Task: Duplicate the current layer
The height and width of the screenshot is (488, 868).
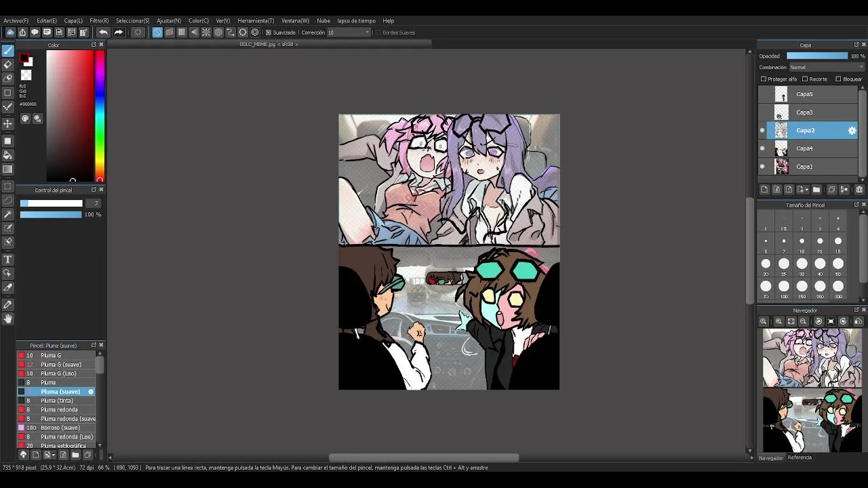Action: coord(832,190)
